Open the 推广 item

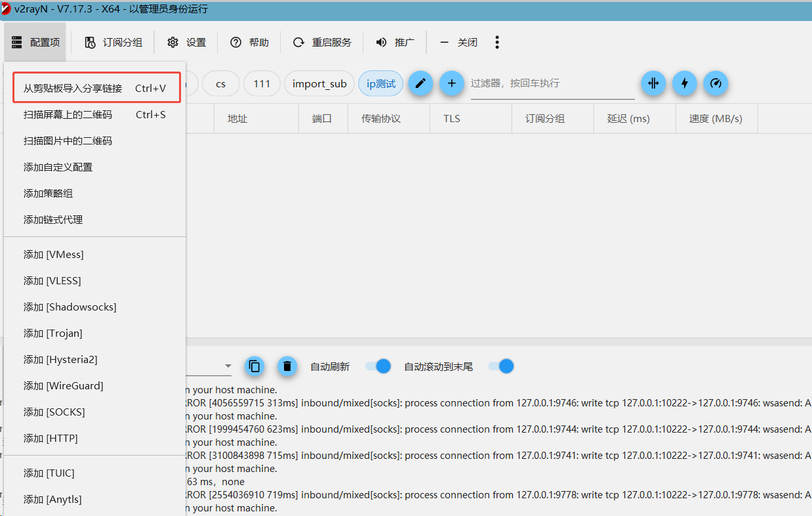click(395, 43)
